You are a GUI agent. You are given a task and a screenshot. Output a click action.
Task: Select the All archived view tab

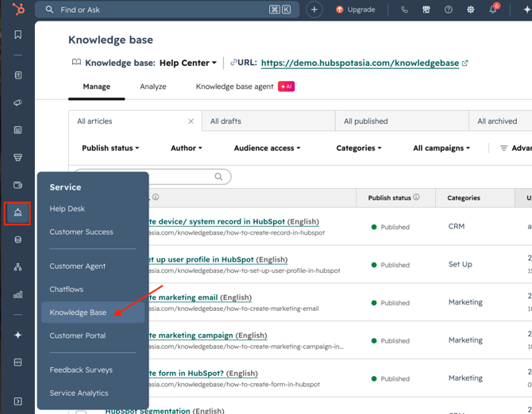pos(500,121)
